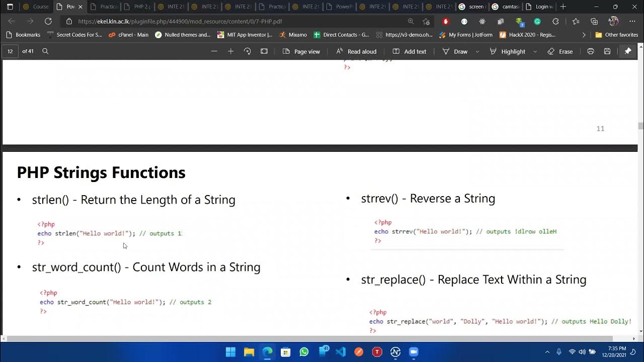Expand the Highlight color dropdown arrow
644x362 pixels.
click(x=535, y=51)
